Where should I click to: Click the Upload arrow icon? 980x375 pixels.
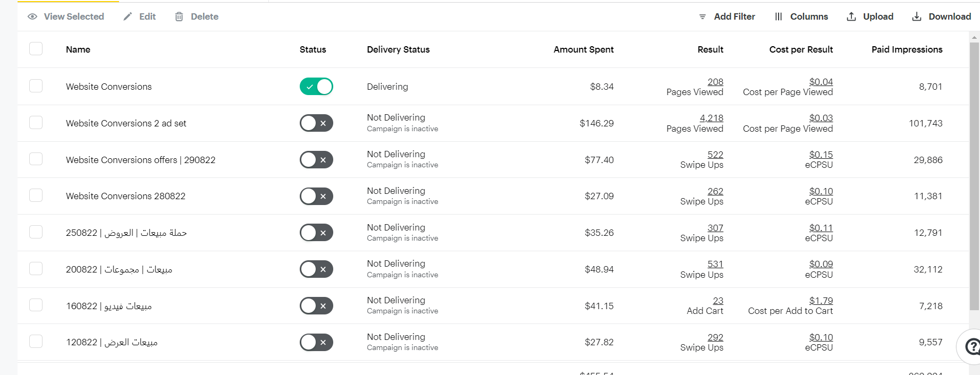click(851, 16)
